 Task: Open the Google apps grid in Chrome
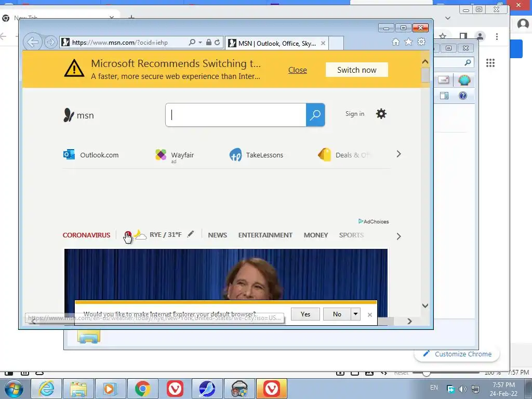point(490,63)
